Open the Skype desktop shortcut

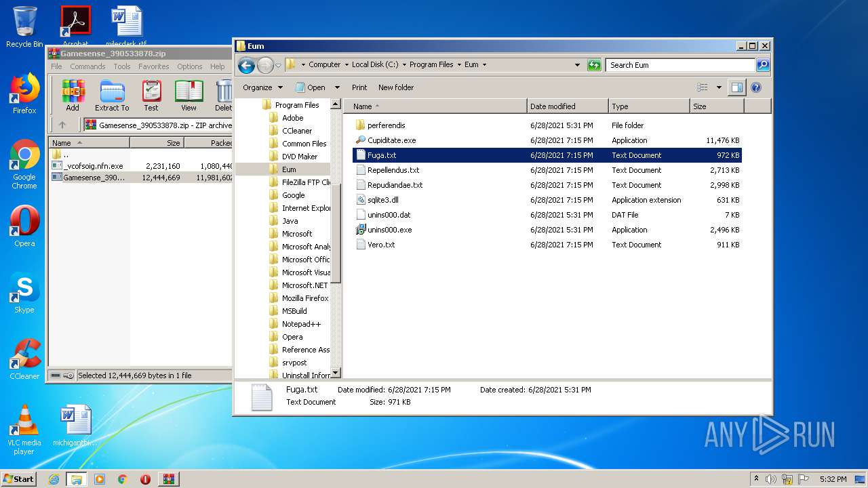[x=24, y=293]
